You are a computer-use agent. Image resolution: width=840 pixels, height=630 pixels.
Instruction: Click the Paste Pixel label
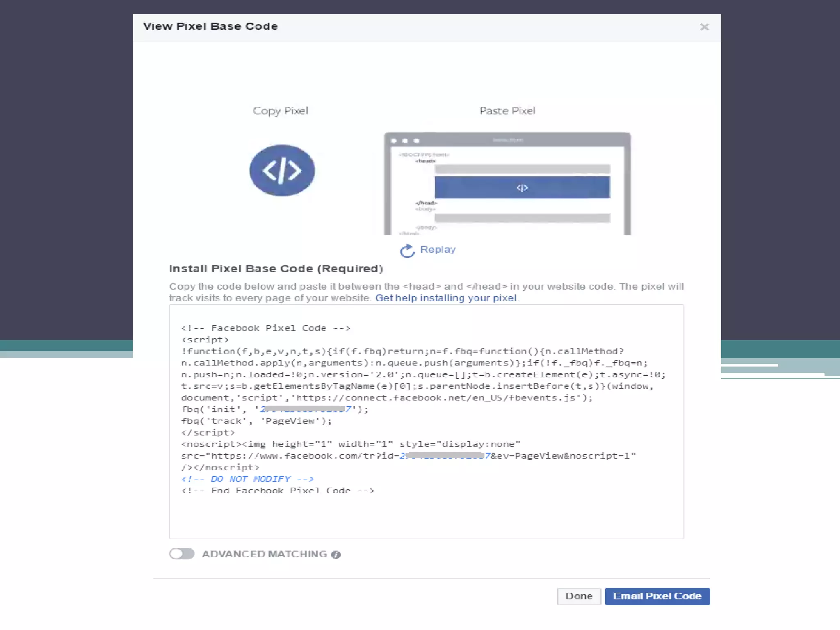click(x=507, y=111)
